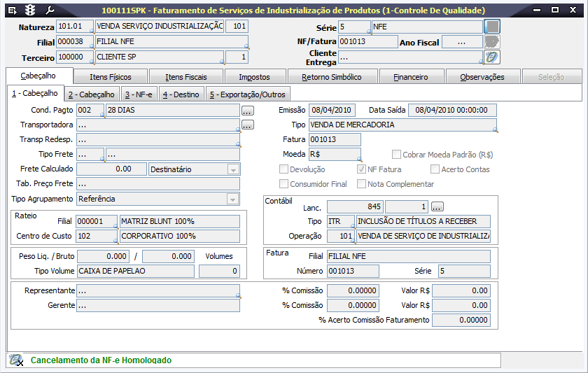The height and width of the screenshot is (373, 588).
Task: Open the wrench settings icon in title bar
Action: click(49, 10)
